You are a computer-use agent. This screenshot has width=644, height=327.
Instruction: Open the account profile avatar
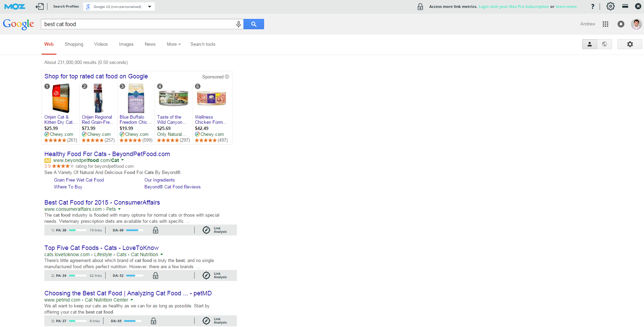click(x=636, y=24)
